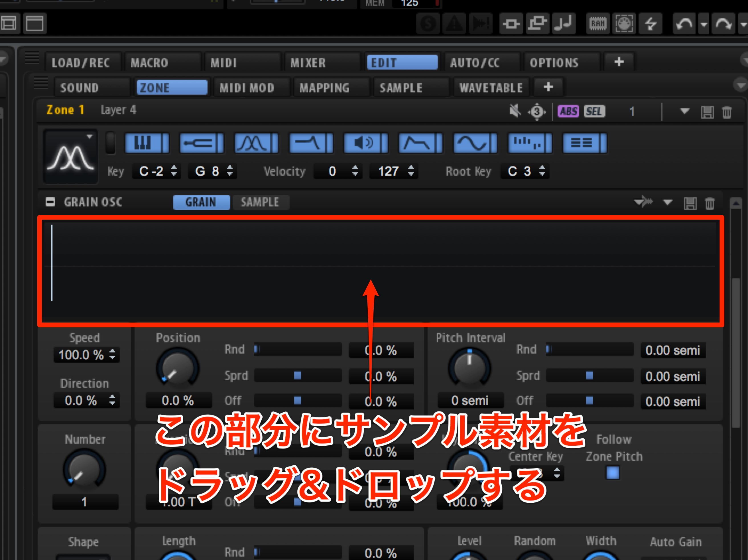Open the OPTIONS tab
The height and width of the screenshot is (560, 748).
pos(562,62)
